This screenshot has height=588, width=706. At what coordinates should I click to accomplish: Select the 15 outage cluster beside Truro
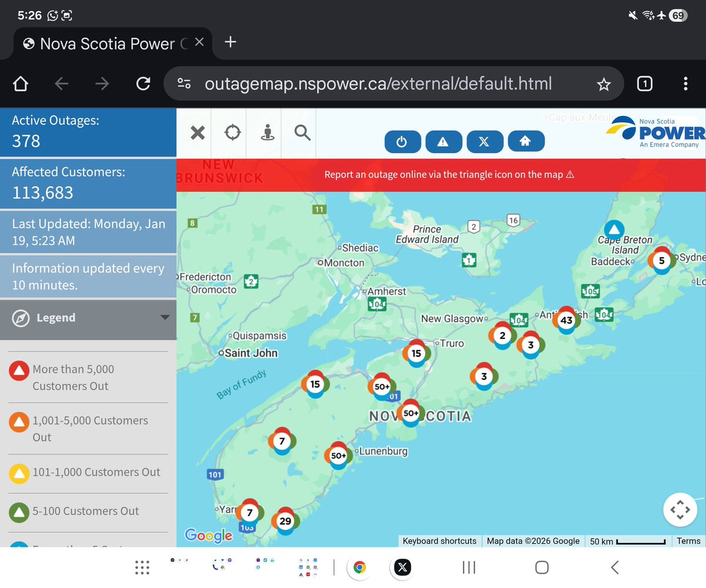[417, 354]
